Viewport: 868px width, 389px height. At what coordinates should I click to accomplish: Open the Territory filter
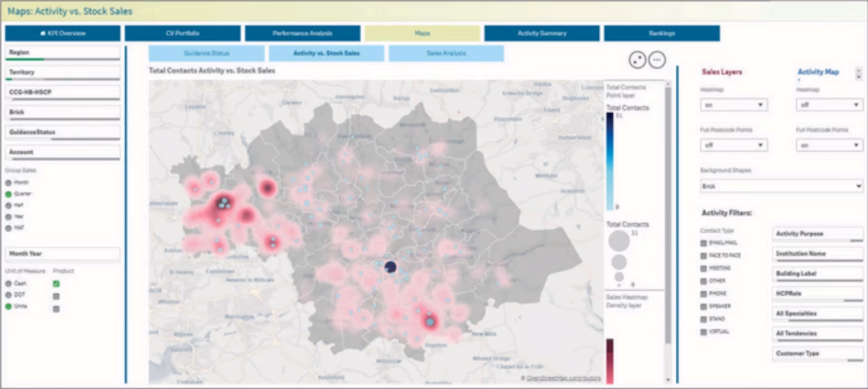[x=63, y=73]
